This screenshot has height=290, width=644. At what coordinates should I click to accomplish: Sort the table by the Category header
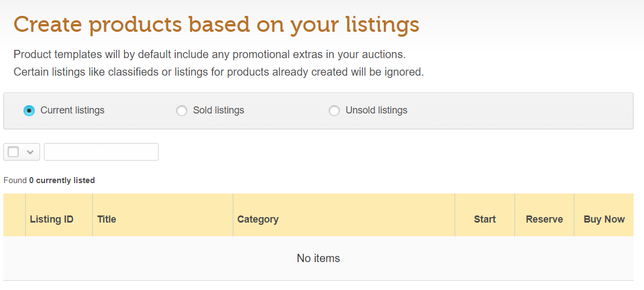pos(258,219)
